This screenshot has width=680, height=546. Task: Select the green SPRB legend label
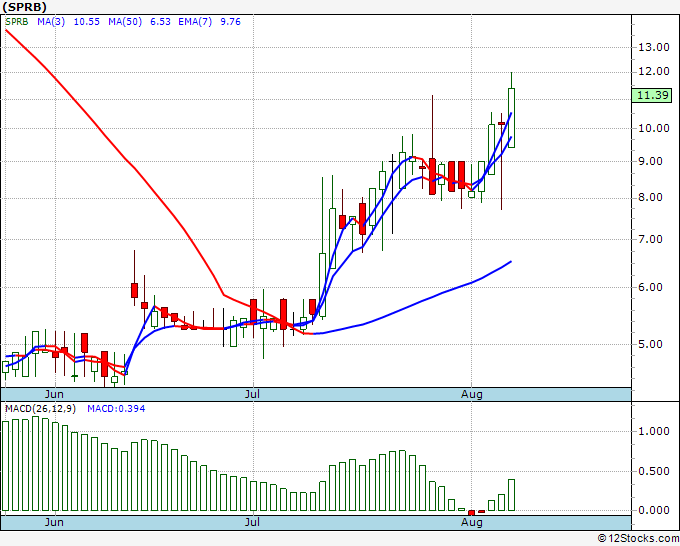[17, 22]
